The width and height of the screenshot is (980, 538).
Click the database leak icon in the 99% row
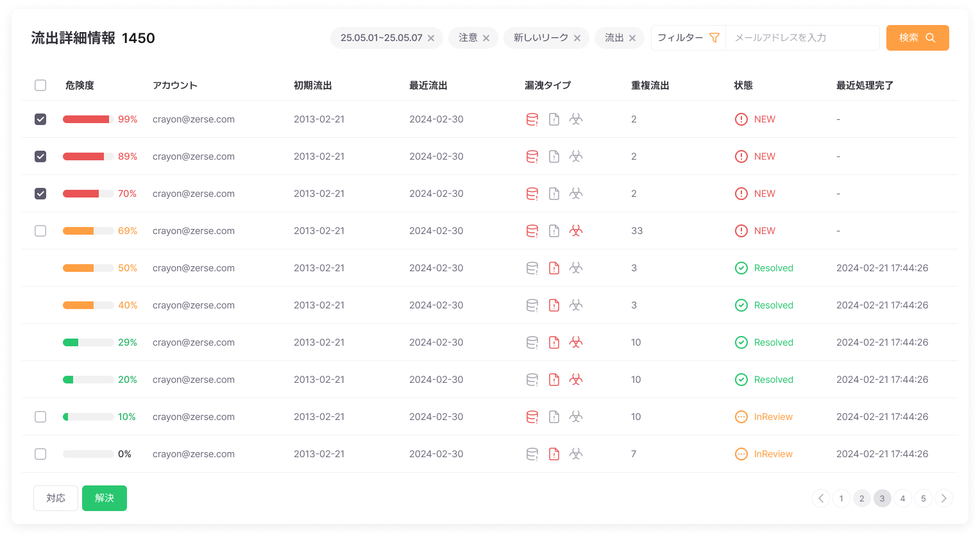pos(532,119)
